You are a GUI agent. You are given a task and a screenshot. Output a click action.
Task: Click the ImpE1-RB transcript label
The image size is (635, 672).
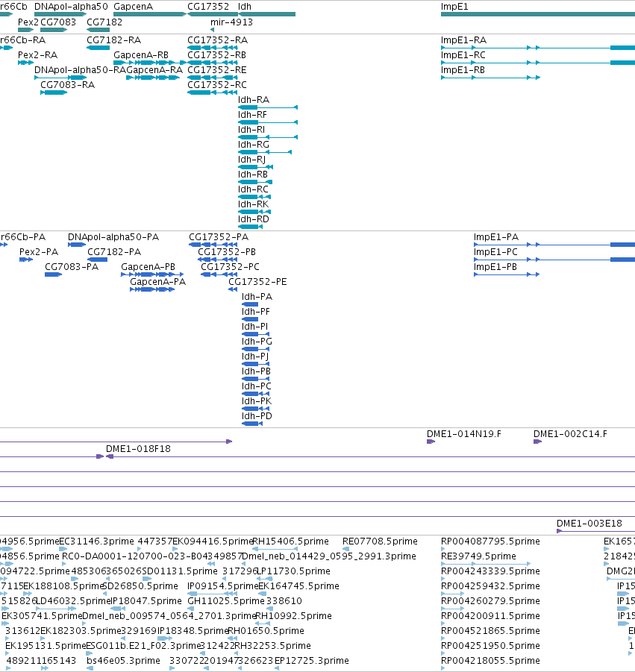463,70
